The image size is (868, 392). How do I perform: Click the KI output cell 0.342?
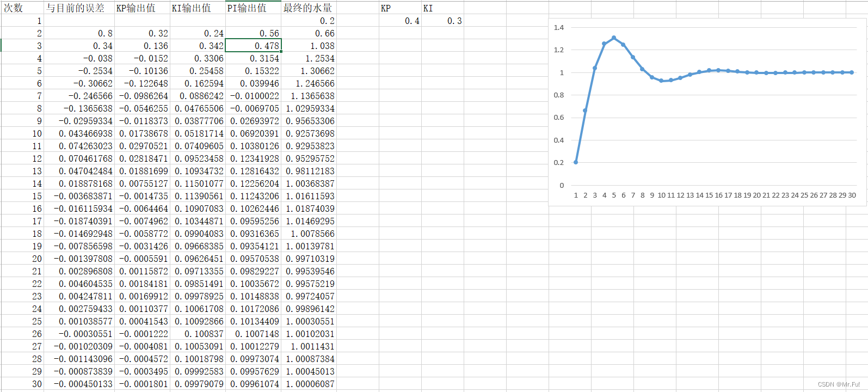[x=198, y=46]
